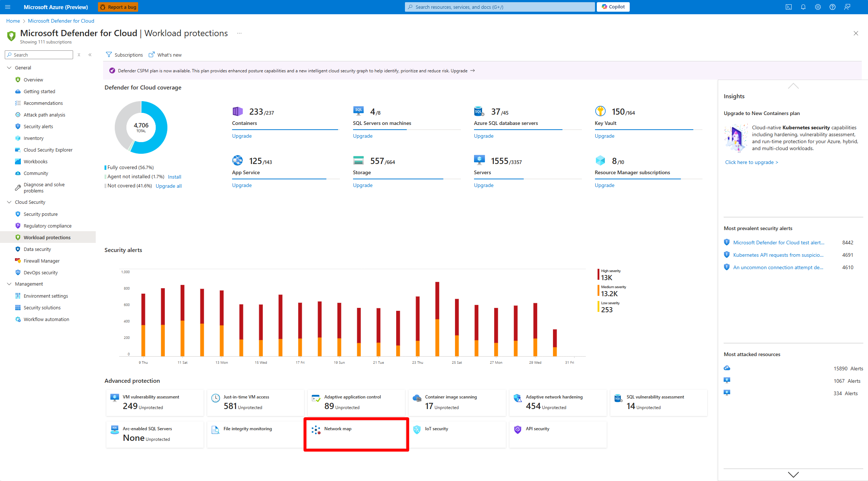868x481 pixels.
Task: Open the Containers coverage icon
Action: [x=238, y=111]
